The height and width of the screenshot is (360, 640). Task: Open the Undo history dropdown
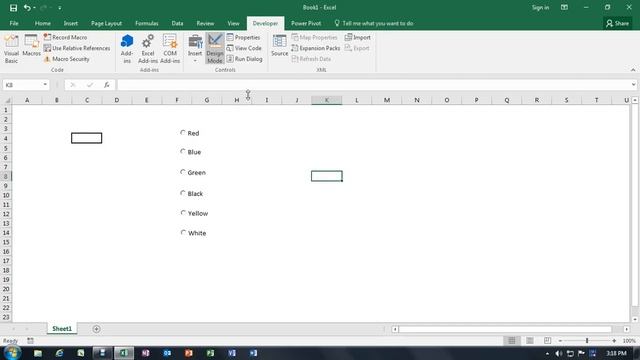pyautogui.click(x=34, y=8)
